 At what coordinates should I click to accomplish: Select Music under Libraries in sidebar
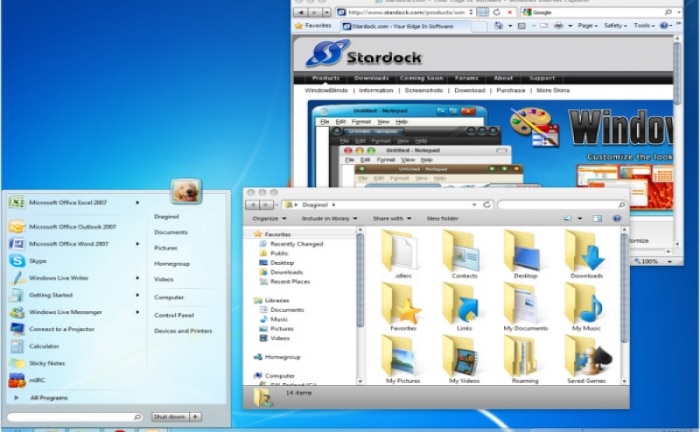tap(274, 319)
